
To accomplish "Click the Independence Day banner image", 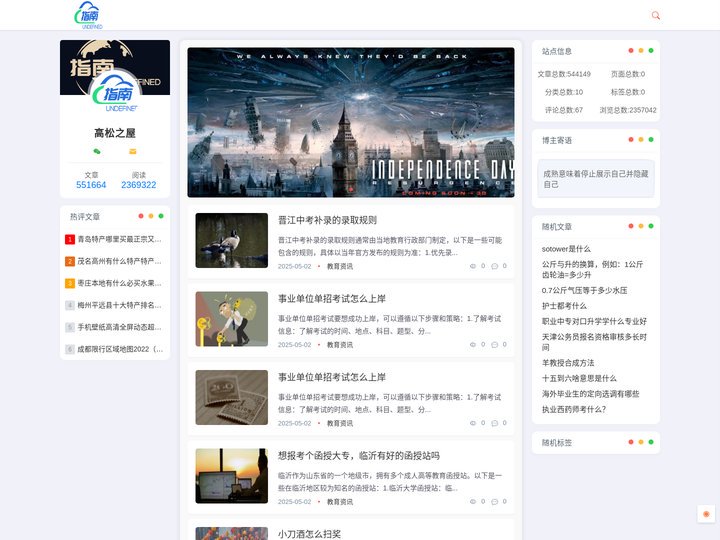I will 351,122.
